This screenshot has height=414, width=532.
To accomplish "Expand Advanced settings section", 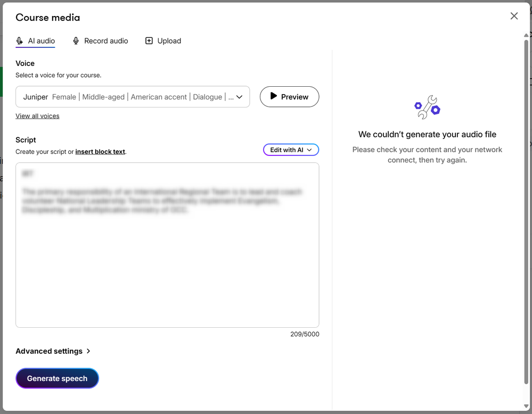I will 49,351.
